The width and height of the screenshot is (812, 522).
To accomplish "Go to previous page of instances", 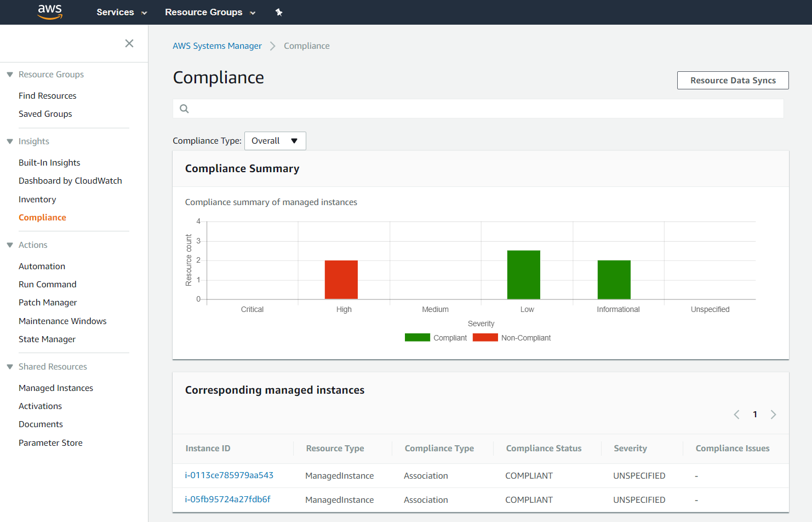I will pyautogui.click(x=736, y=415).
